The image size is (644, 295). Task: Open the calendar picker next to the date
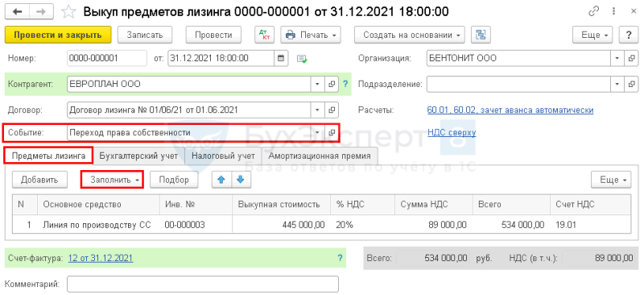point(281,58)
